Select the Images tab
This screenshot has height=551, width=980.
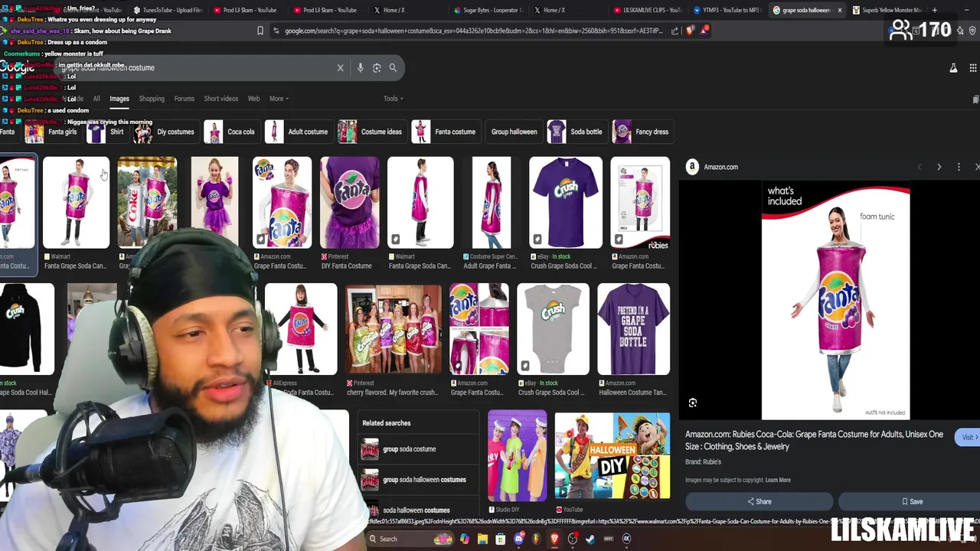click(x=119, y=99)
